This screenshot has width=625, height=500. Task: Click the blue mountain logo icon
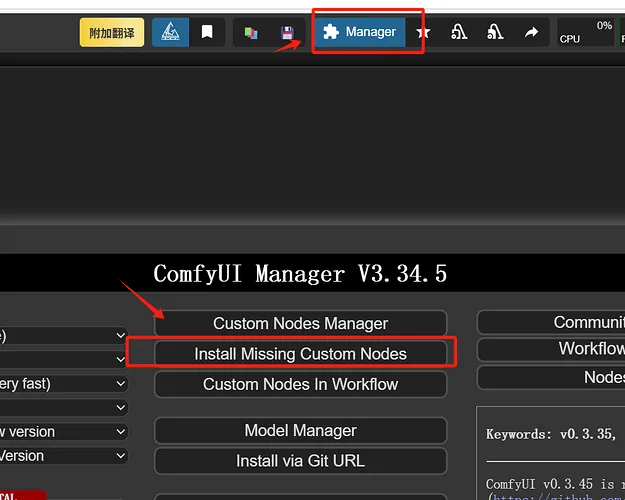[x=170, y=32]
